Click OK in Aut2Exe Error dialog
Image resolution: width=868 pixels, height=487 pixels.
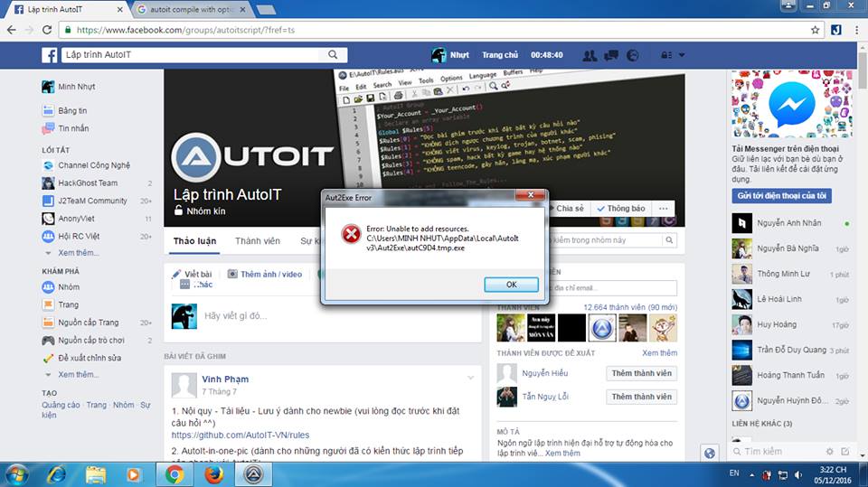(511, 285)
